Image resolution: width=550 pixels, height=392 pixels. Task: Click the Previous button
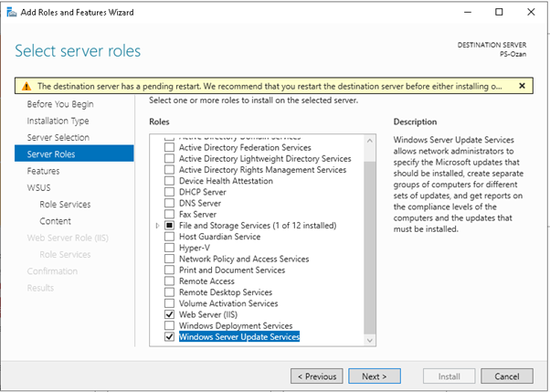(318, 376)
